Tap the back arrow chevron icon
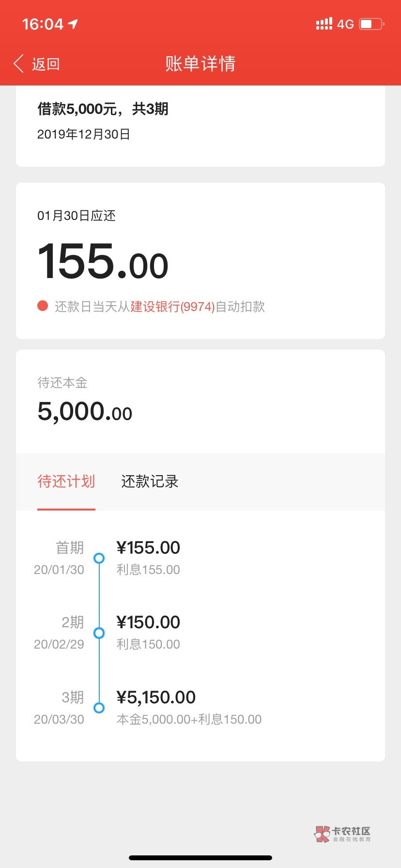This screenshot has width=401, height=868. click(x=19, y=63)
